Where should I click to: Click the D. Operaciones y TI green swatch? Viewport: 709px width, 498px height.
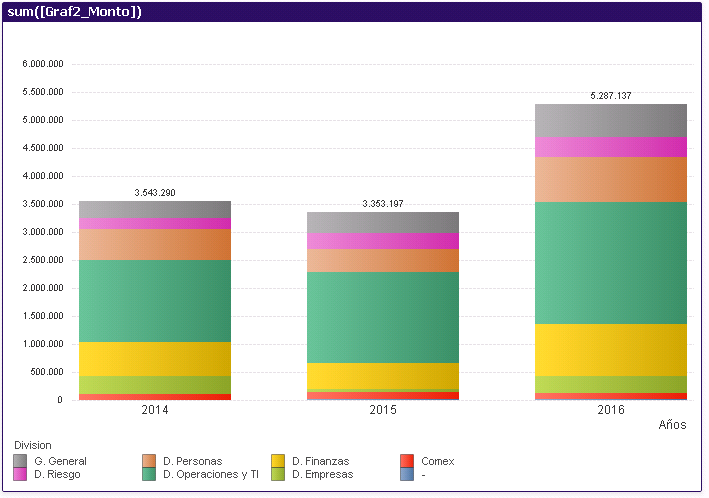149,474
